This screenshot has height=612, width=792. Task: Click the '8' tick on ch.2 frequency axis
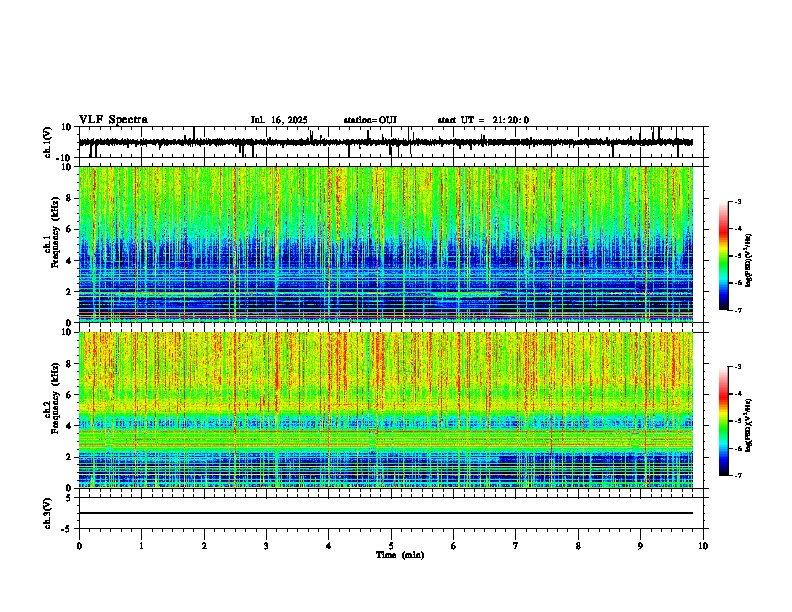click(70, 364)
